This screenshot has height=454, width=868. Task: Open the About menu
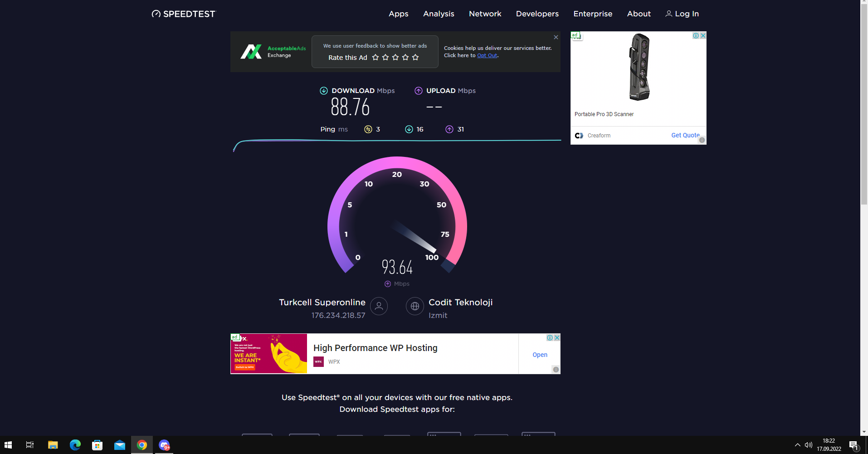coord(639,14)
